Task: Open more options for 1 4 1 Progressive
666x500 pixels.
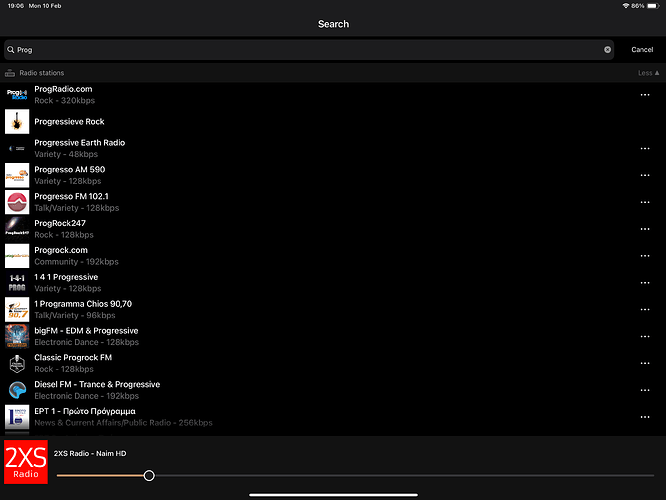Action: tap(645, 283)
